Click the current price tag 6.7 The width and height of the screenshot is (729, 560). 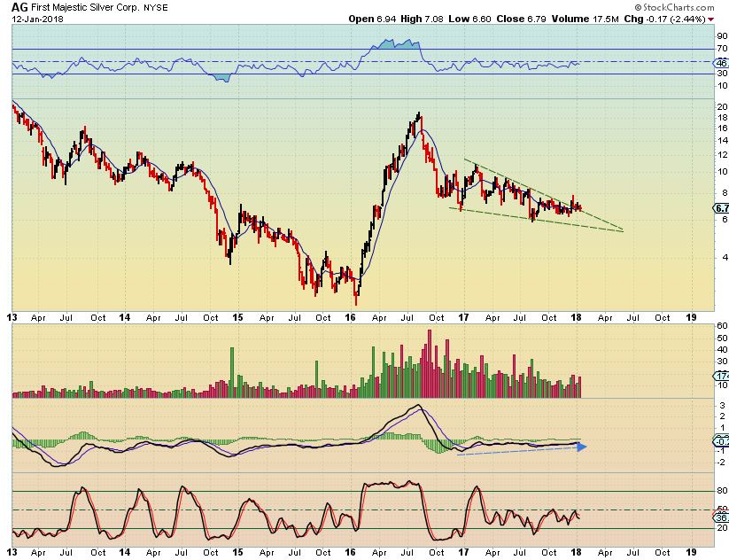(721, 208)
